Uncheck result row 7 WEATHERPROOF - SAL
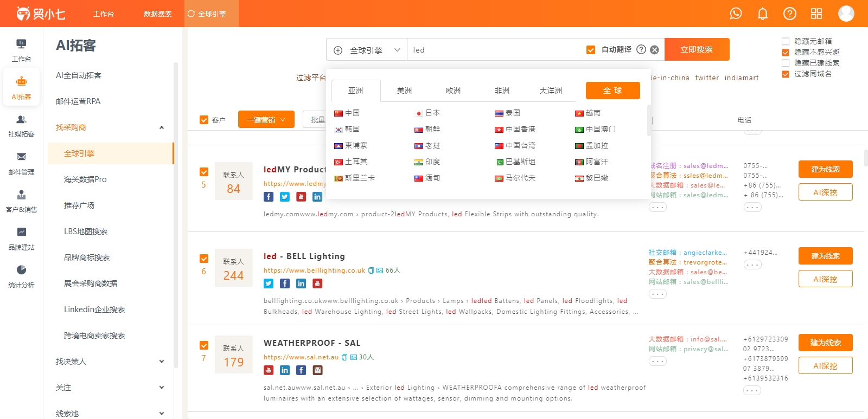 [x=204, y=345]
